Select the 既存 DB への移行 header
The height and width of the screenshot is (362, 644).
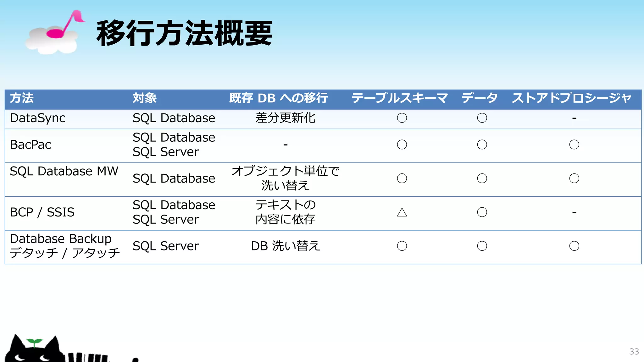point(279,98)
